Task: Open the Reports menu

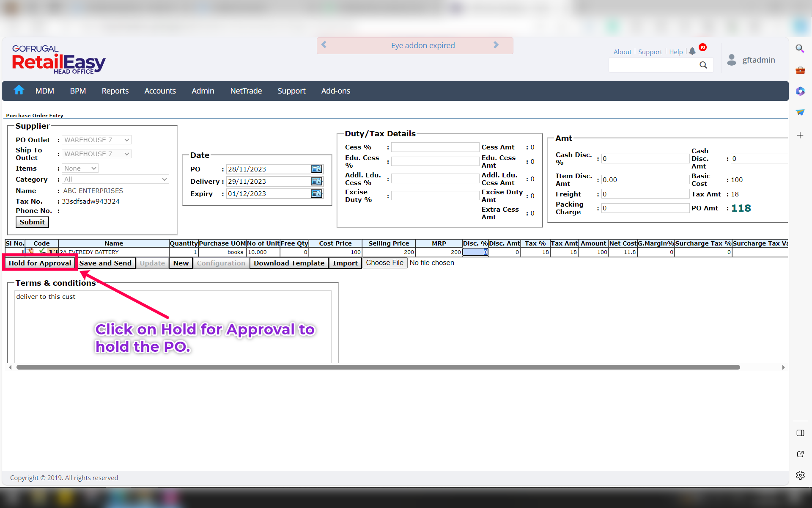Action: pyautogui.click(x=115, y=91)
